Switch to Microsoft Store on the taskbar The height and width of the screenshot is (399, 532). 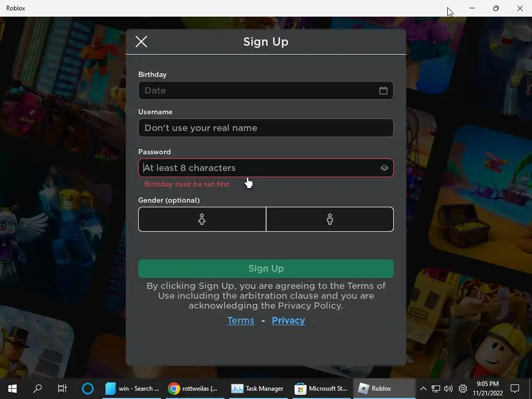(x=321, y=389)
